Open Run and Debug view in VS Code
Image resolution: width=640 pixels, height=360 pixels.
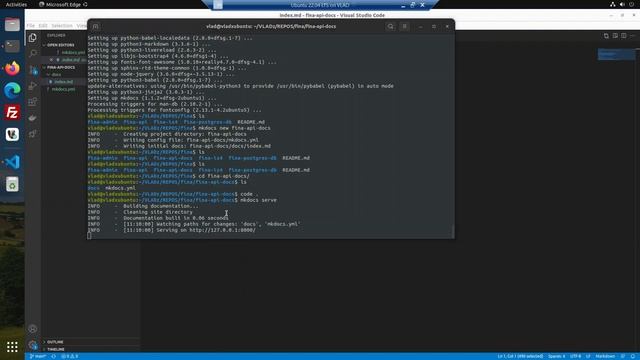[33, 86]
